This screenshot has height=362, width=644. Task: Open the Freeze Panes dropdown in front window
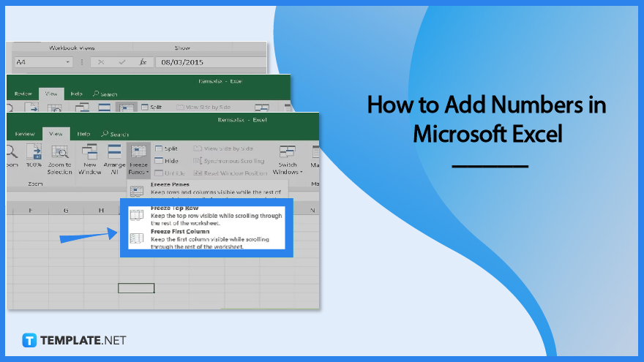(138, 159)
